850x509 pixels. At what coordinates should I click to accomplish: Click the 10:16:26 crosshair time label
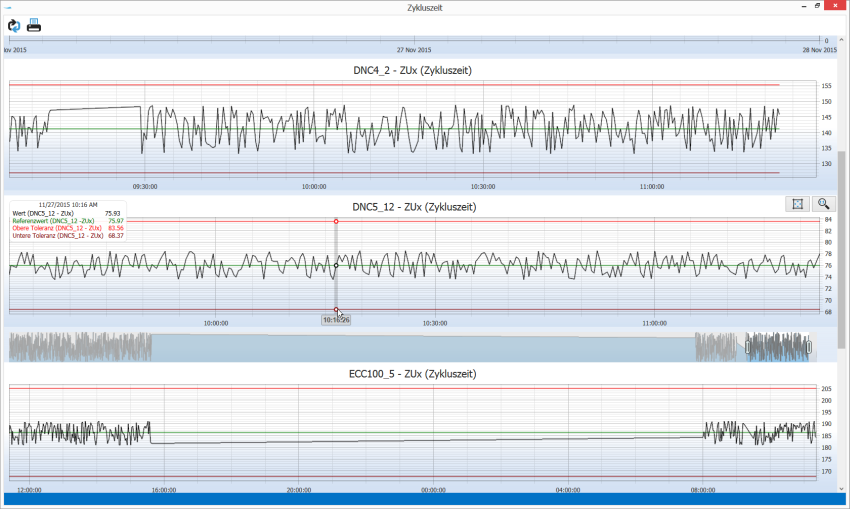[336, 320]
